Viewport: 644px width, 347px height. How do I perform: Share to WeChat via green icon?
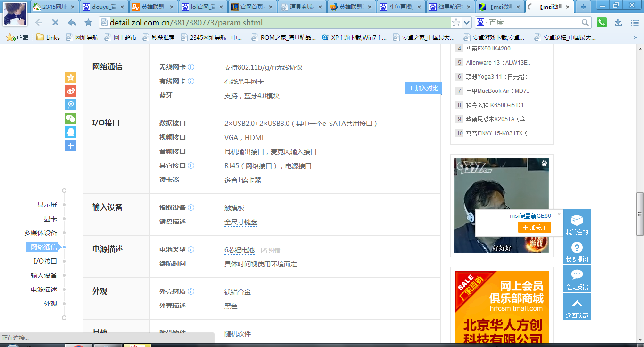pyautogui.click(x=71, y=119)
